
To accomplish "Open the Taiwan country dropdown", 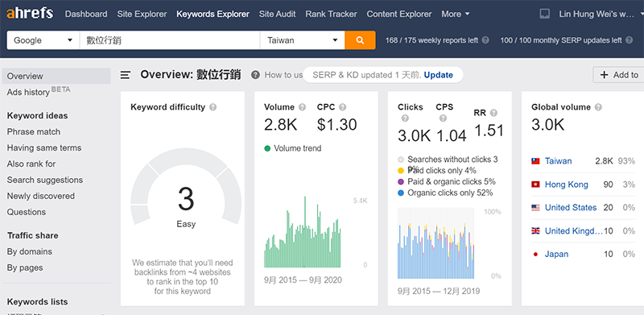I will 303,40.
